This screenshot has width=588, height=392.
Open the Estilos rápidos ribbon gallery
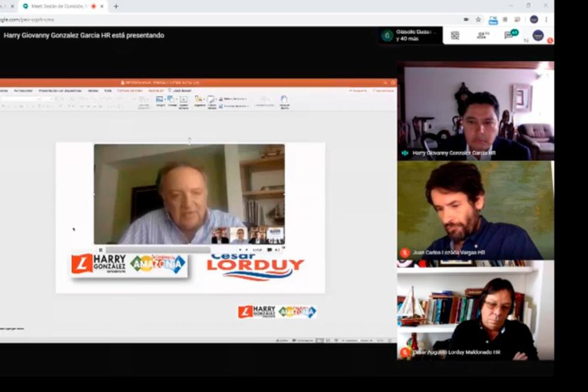(x=212, y=102)
